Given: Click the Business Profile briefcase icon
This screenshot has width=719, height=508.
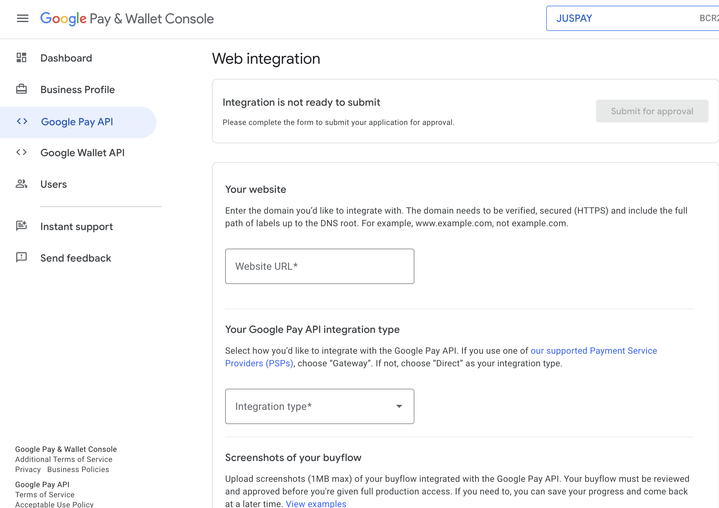Looking at the screenshot, I should pyautogui.click(x=21, y=89).
